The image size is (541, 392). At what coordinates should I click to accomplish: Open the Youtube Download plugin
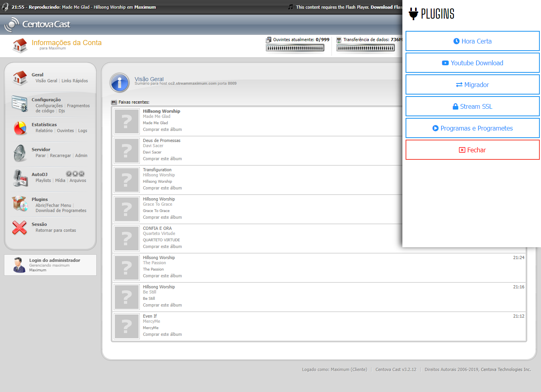472,63
